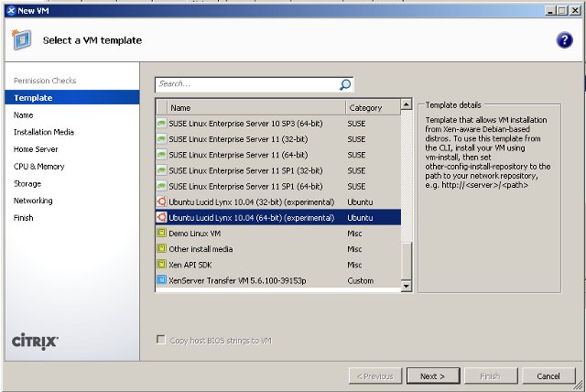Click the Cancel button
The width and height of the screenshot is (586, 392).
548,376
